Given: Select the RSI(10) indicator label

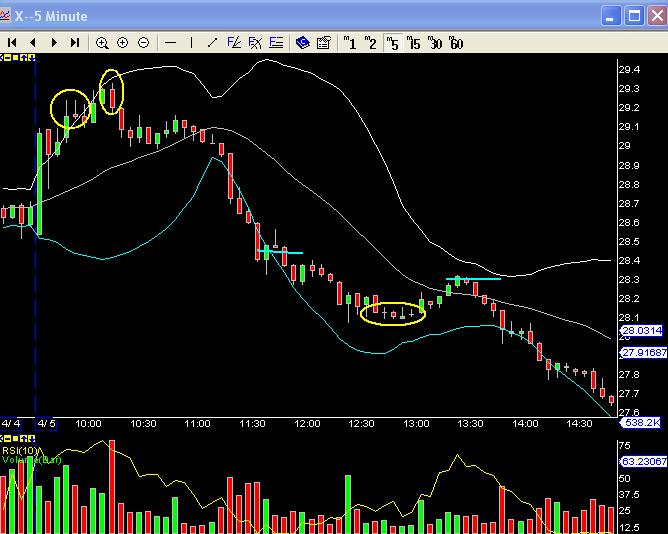Looking at the screenshot, I should tap(20, 450).
